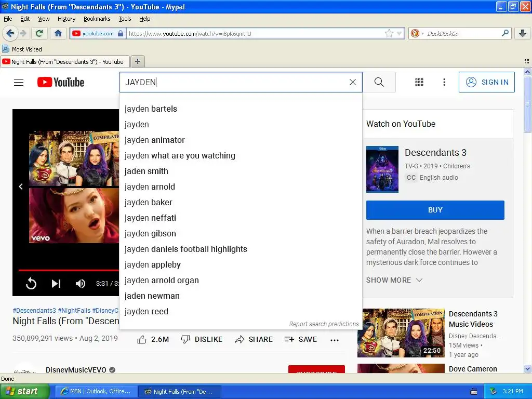Choose suggestion jayden gibson

coord(241,234)
